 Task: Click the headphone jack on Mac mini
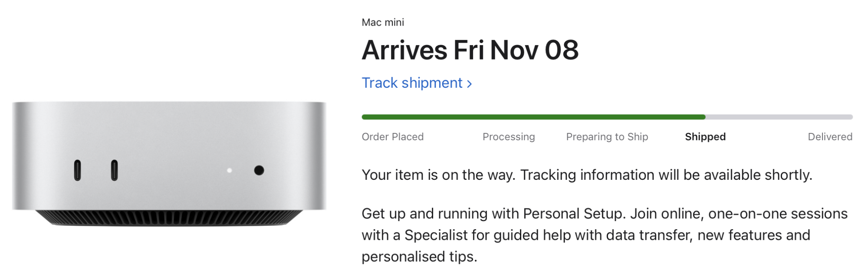pyautogui.click(x=259, y=170)
